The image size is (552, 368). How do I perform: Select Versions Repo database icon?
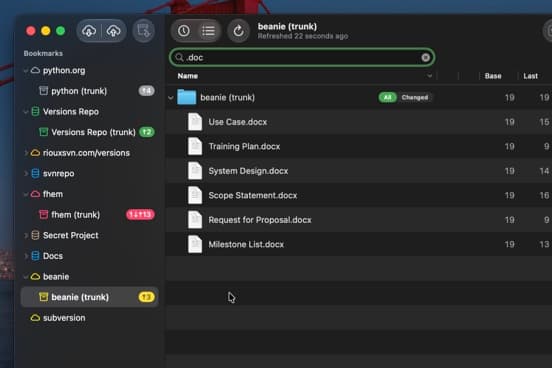point(35,112)
